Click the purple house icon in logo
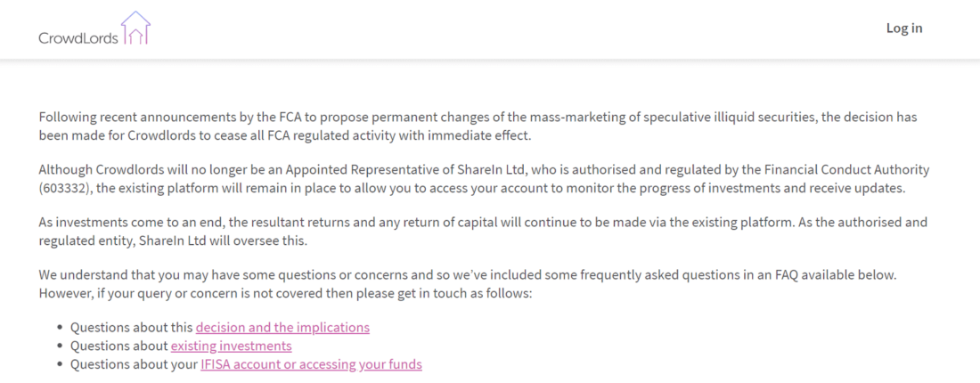Image resolution: width=980 pixels, height=383 pixels. click(135, 28)
